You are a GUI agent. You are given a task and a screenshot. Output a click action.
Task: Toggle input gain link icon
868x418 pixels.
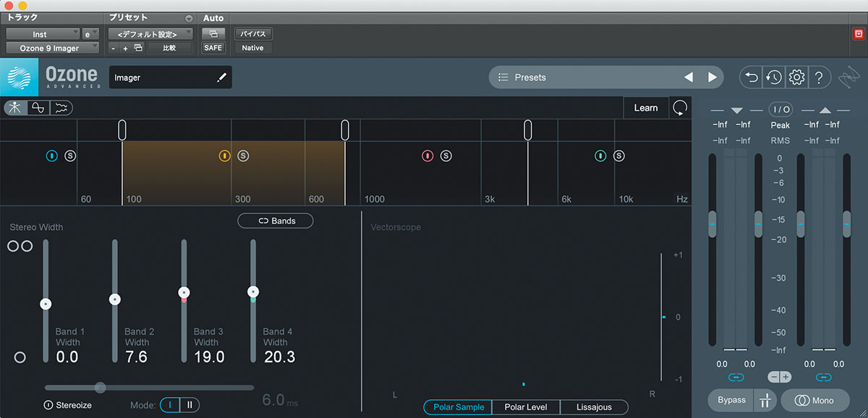point(736,377)
